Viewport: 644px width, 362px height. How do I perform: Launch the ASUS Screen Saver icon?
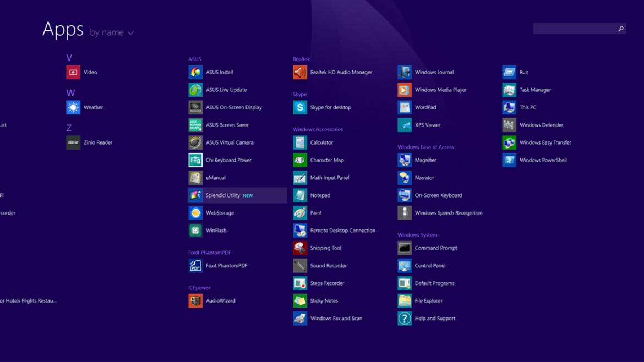click(195, 125)
